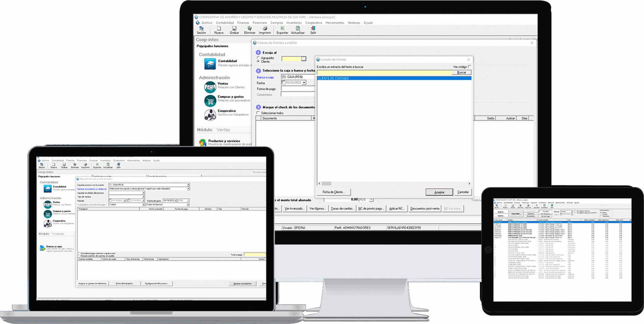Open the ellipsis lookup button beside Agrupador

pos(303,59)
